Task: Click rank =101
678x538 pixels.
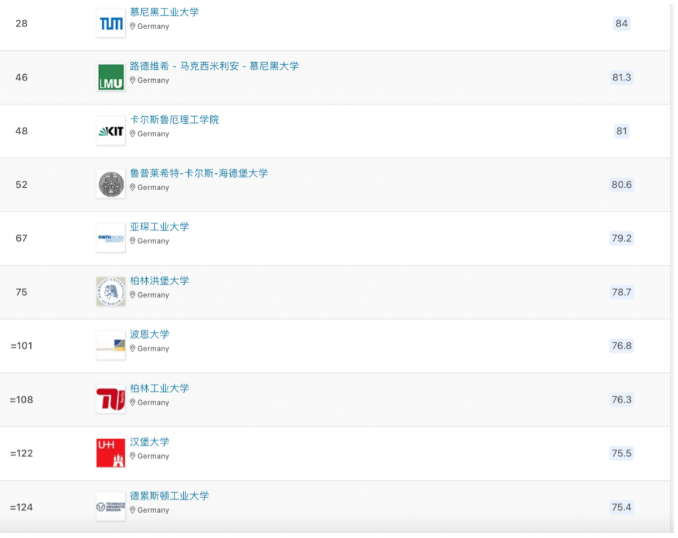Action: pyautogui.click(x=22, y=346)
